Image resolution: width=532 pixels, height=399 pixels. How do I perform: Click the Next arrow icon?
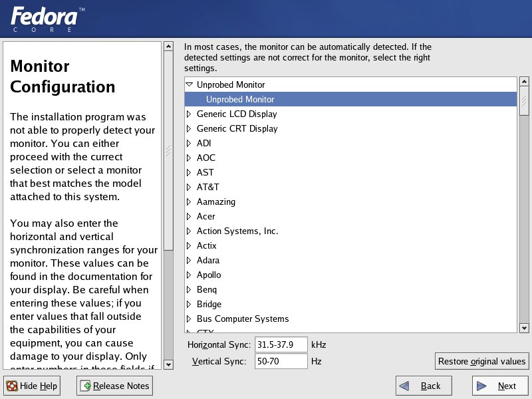481,386
